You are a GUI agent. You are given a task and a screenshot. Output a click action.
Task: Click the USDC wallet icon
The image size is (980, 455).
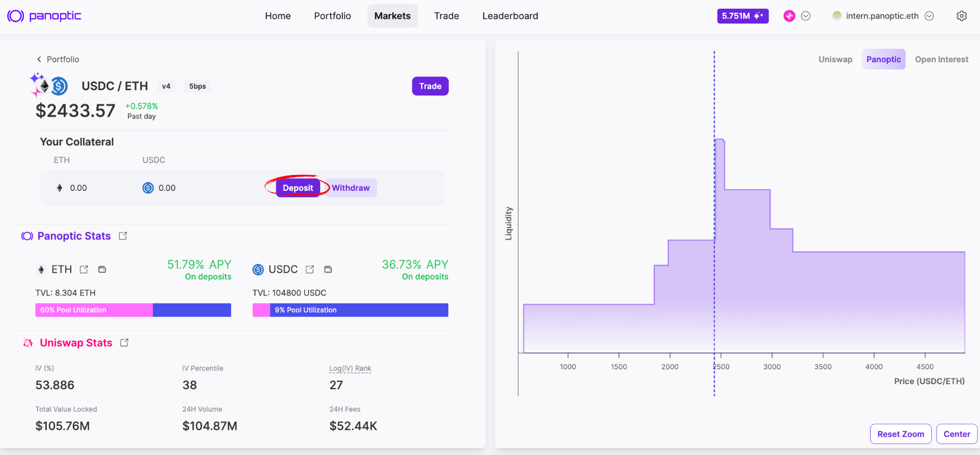328,269
